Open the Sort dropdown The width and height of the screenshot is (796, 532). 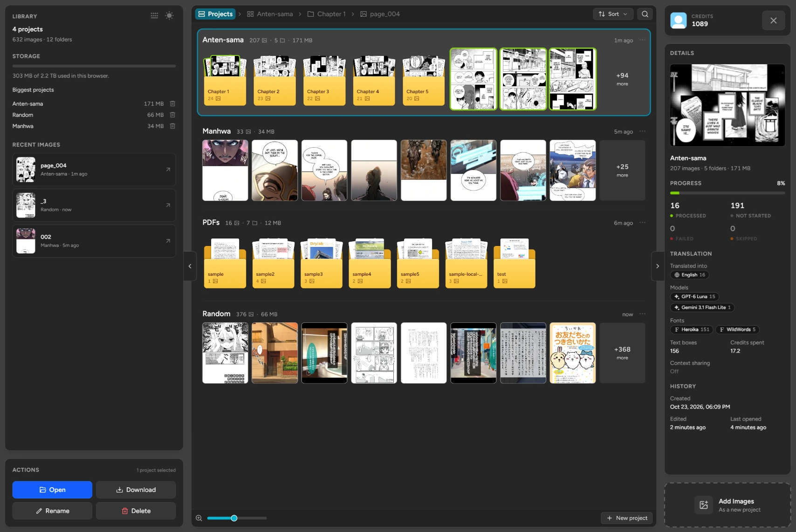coord(613,14)
